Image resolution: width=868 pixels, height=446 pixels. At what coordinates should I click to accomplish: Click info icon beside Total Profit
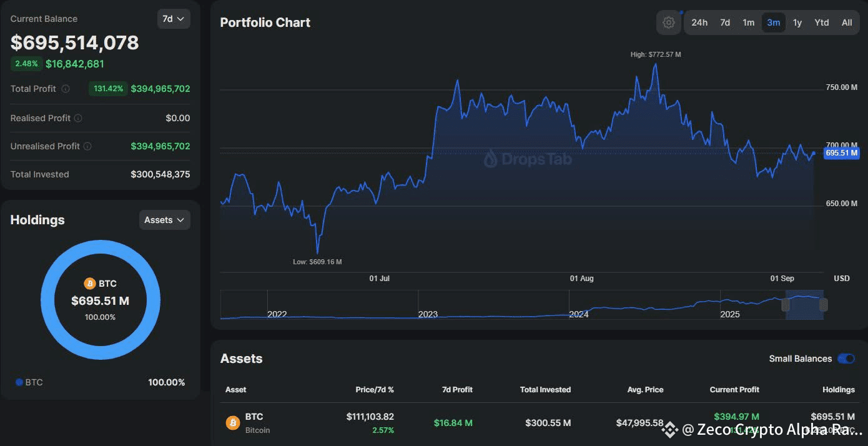click(x=66, y=89)
